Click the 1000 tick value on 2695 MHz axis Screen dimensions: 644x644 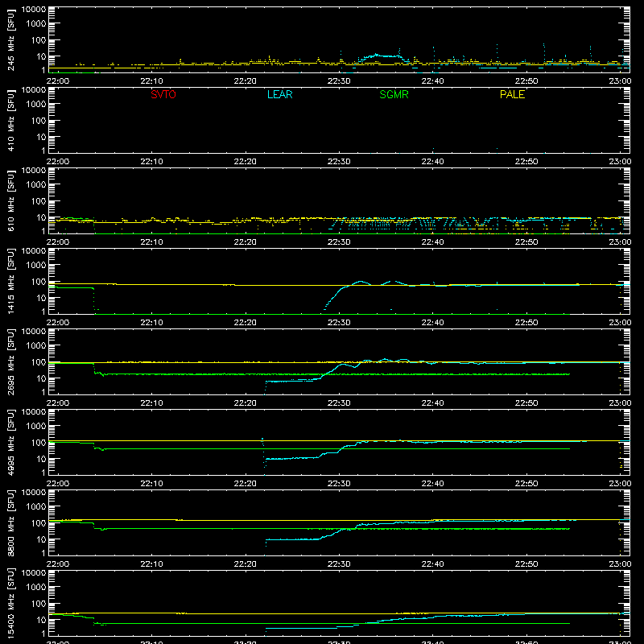coord(36,346)
